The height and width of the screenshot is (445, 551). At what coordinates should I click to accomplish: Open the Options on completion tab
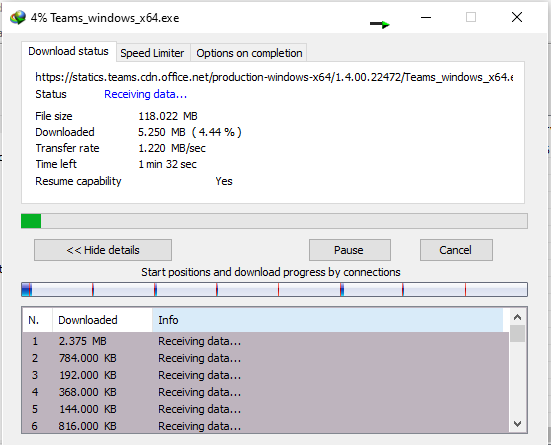pyautogui.click(x=249, y=53)
